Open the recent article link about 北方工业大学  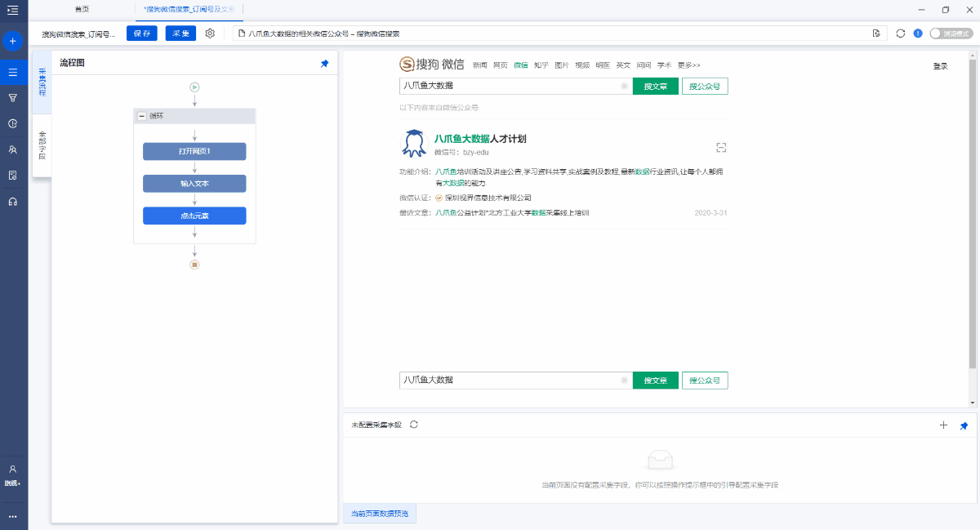click(x=512, y=212)
